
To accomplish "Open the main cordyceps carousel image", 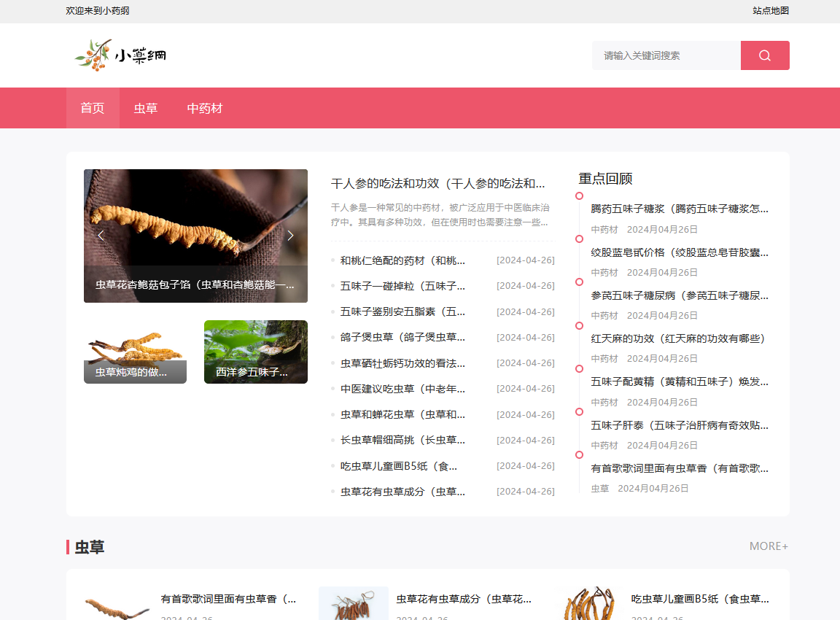I will tap(195, 219).
